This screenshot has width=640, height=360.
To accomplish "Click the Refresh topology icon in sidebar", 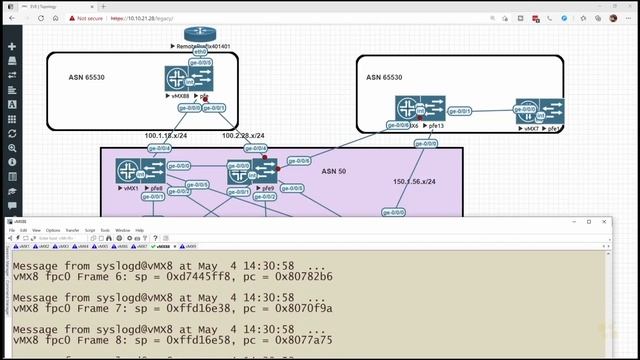I will [x=12, y=133].
